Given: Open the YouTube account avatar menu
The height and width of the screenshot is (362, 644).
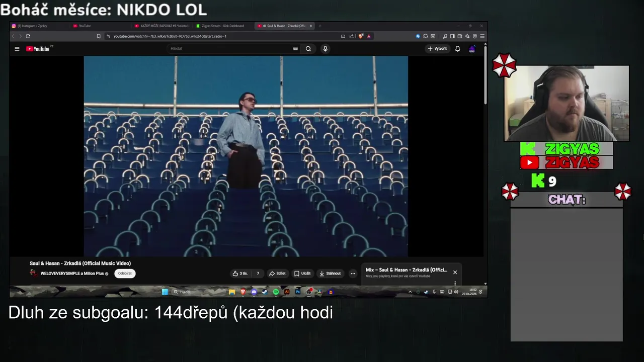Looking at the screenshot, I should (472, 49).
